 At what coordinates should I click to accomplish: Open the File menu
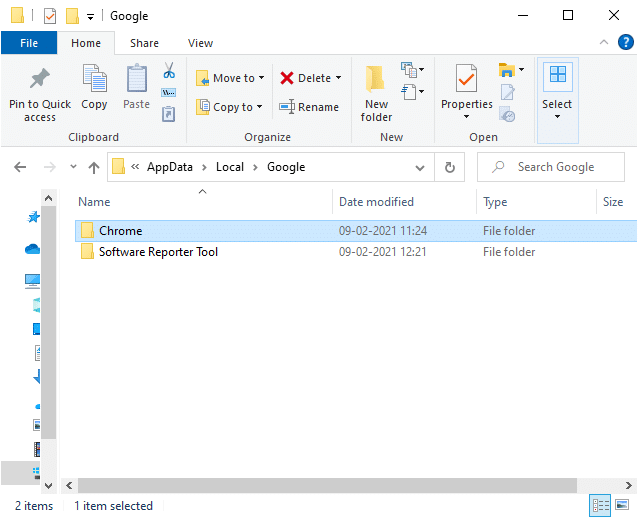pyautogui.click(x=29, y=43)
